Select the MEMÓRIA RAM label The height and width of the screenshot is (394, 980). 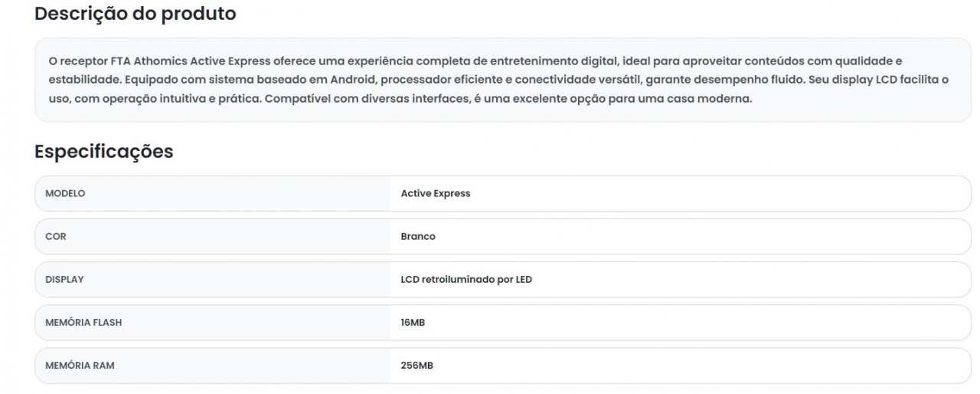(80, 365)
